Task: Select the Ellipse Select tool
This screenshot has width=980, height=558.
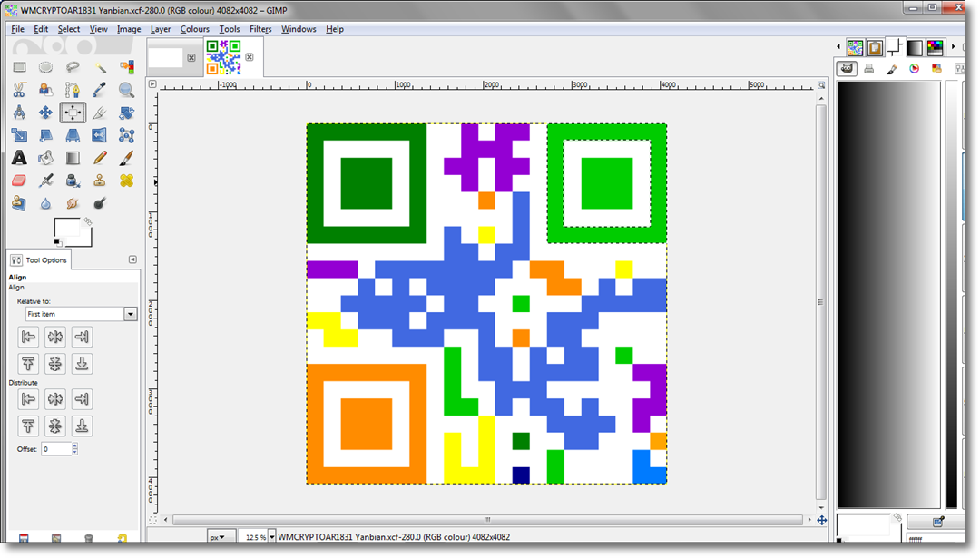Action: (x=45, y=67)
